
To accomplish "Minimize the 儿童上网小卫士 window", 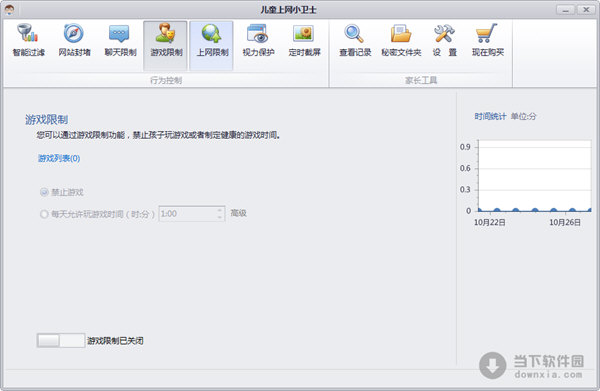I will coord(565,10).
